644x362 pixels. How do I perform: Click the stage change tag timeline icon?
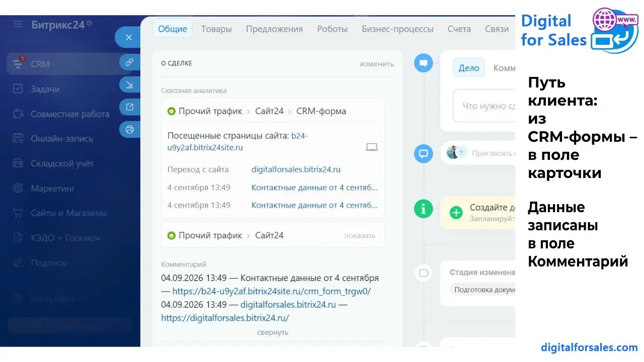(424, 273)
